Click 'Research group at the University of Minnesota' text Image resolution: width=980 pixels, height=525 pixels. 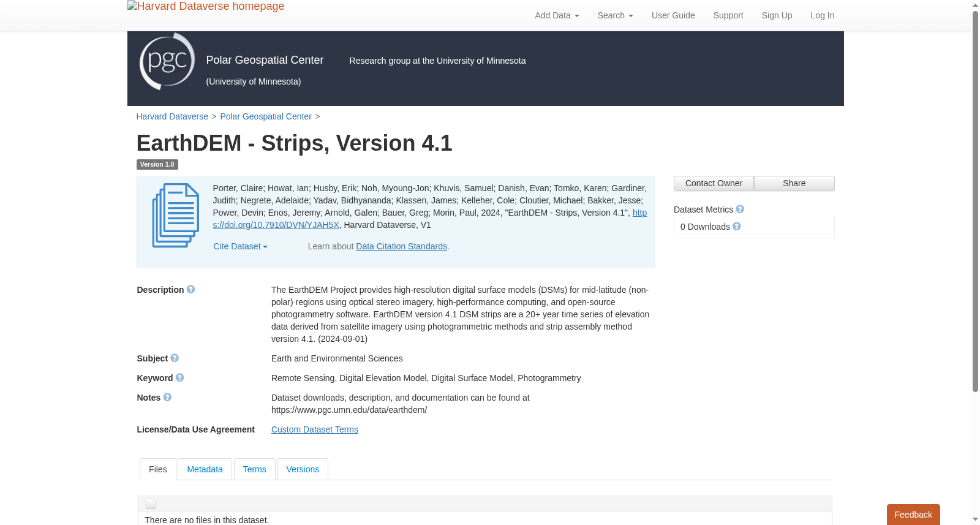tap(437, 61)
